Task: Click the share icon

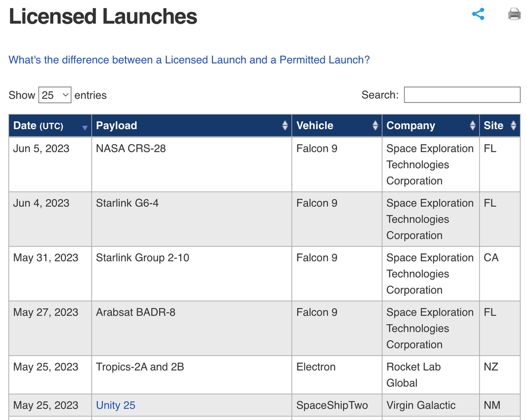Action: point(478,14)
